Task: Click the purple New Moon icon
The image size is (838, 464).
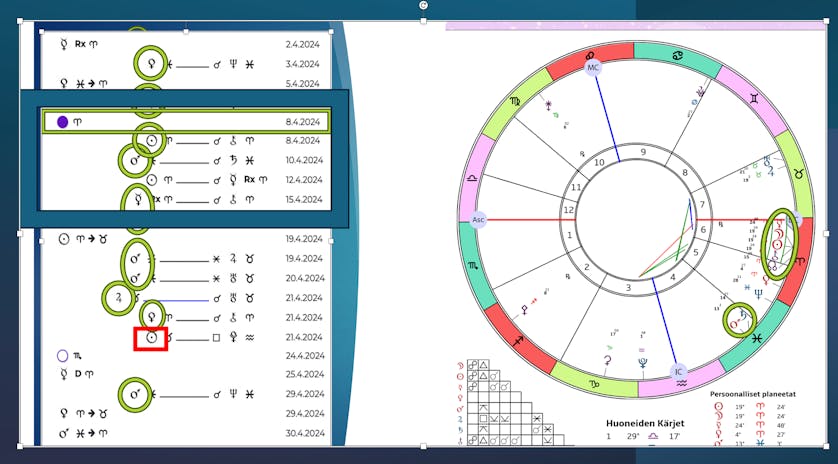Action: (x=63, y=122)
